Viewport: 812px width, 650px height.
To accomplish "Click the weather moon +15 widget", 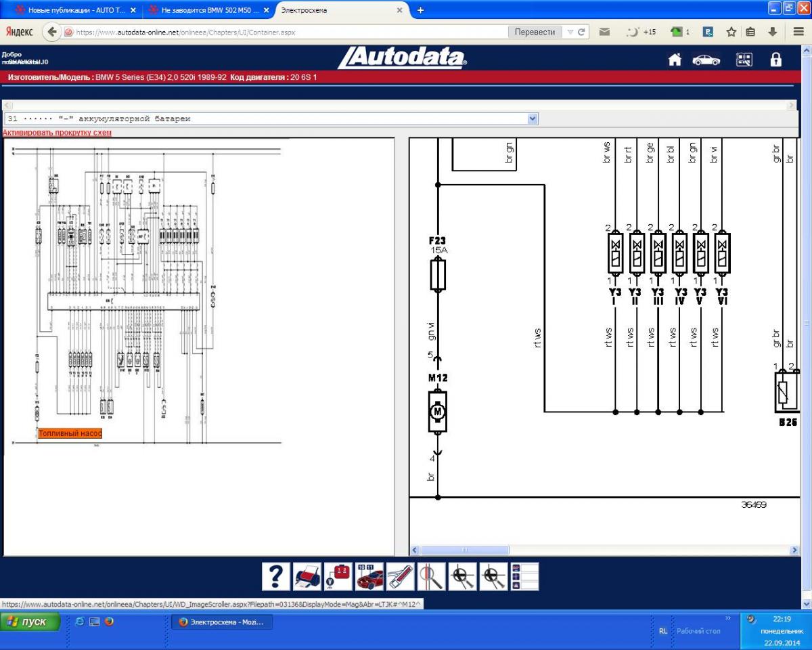I will (x=641, y=32).
